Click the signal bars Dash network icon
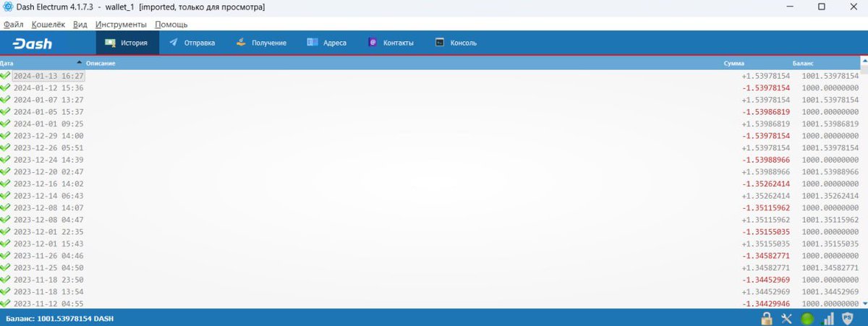 point(829,318)
